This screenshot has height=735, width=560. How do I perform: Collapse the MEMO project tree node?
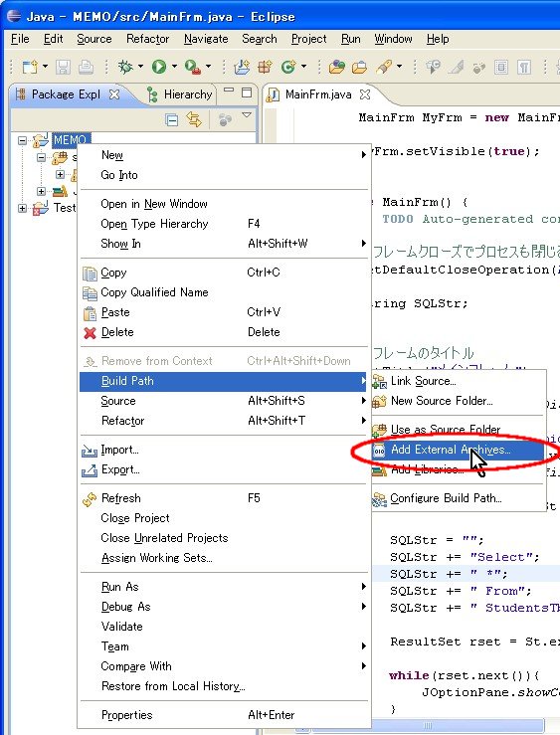[22, 140]
